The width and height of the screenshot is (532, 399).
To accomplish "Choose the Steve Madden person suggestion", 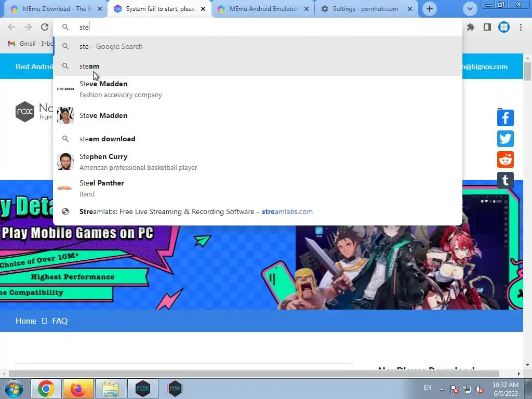I will [258, 116].
